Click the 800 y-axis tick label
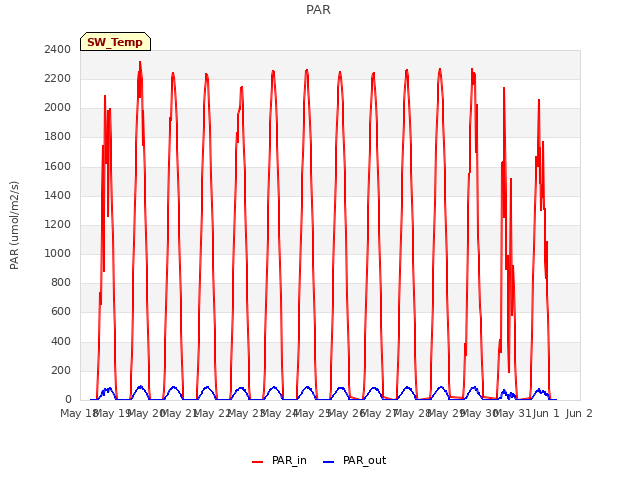This screenshot has height=480, width=640. pos(61,283)
